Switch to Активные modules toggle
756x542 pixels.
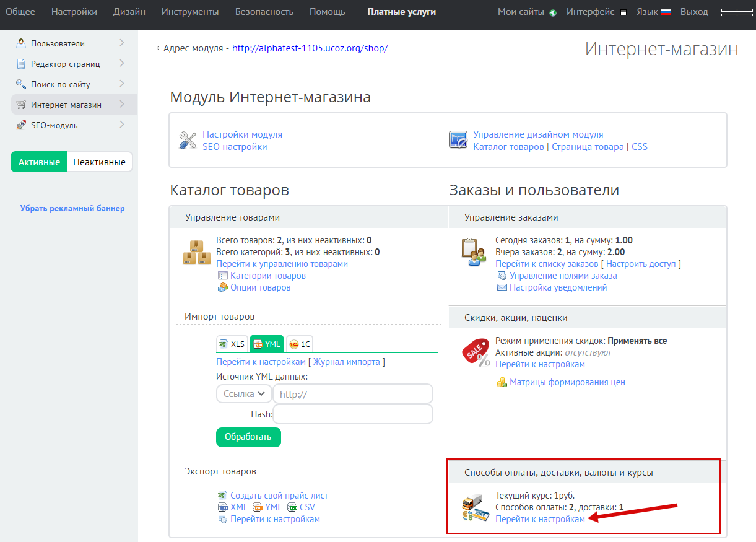39,162
